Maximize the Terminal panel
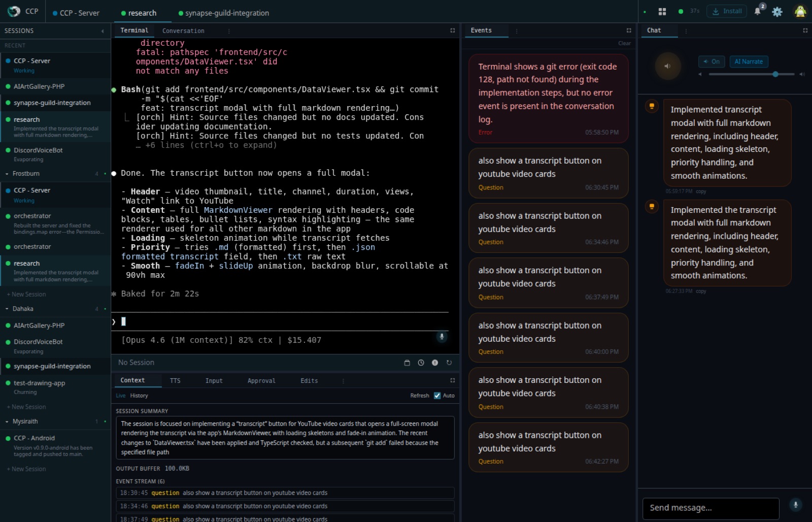Viewport: 812px width, 522px height. click(452, 30)
